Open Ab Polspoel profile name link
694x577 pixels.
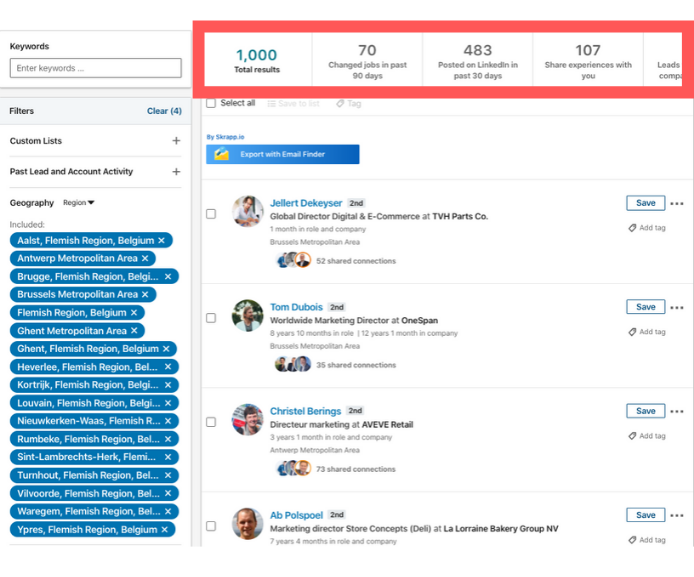(x=296, y=515)
